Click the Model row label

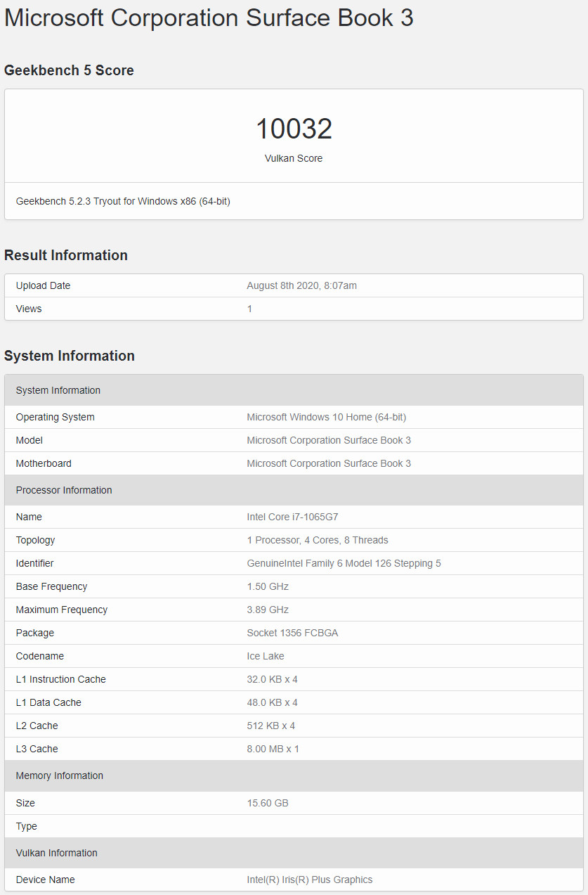pos(30,440)
